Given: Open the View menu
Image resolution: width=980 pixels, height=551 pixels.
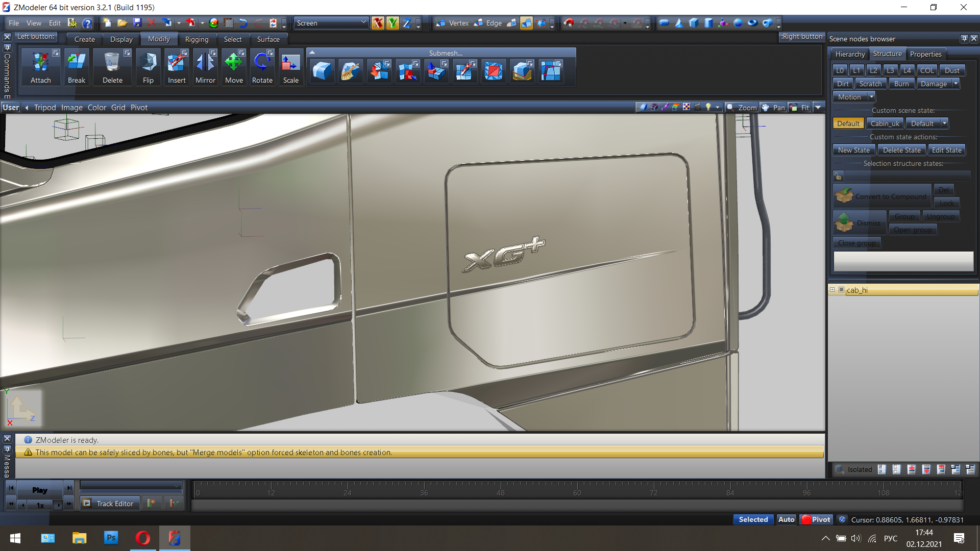Looking at the screenshot, I should [34, 23].
